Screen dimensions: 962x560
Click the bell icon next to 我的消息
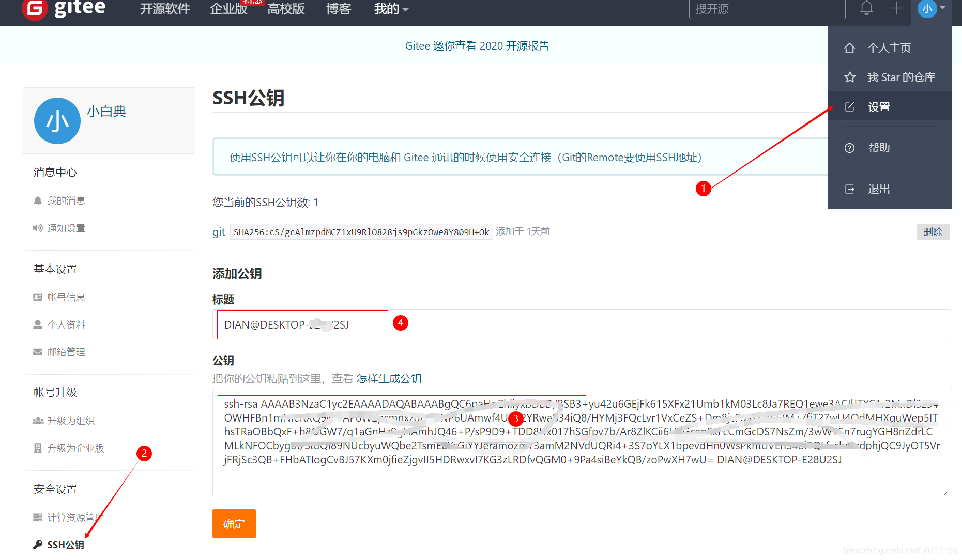(x=38, y=200)
